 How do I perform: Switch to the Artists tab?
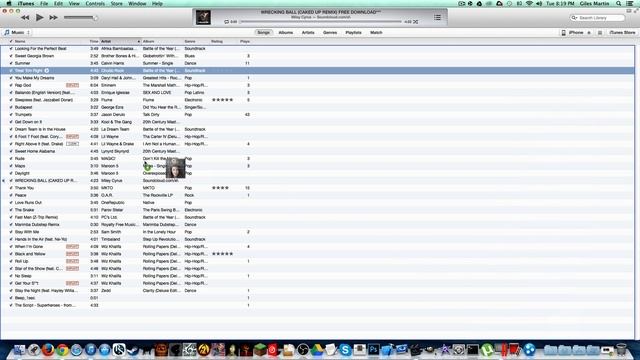(308, 32)
